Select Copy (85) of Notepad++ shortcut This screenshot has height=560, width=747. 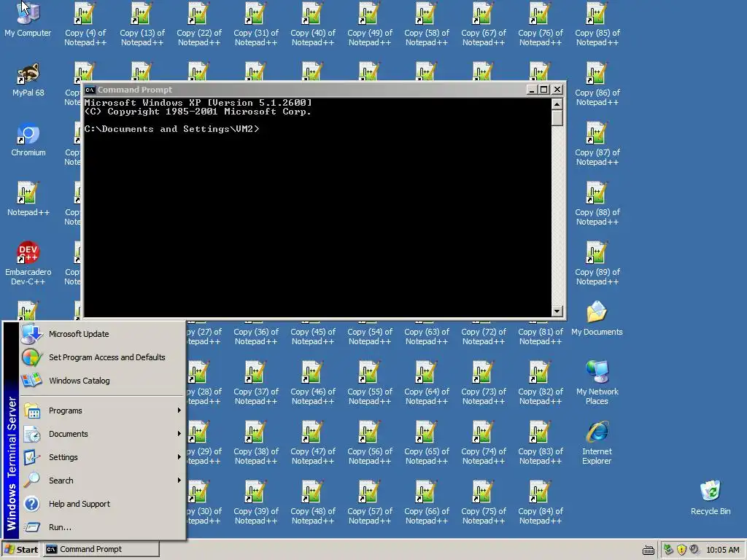coord(597,25)
